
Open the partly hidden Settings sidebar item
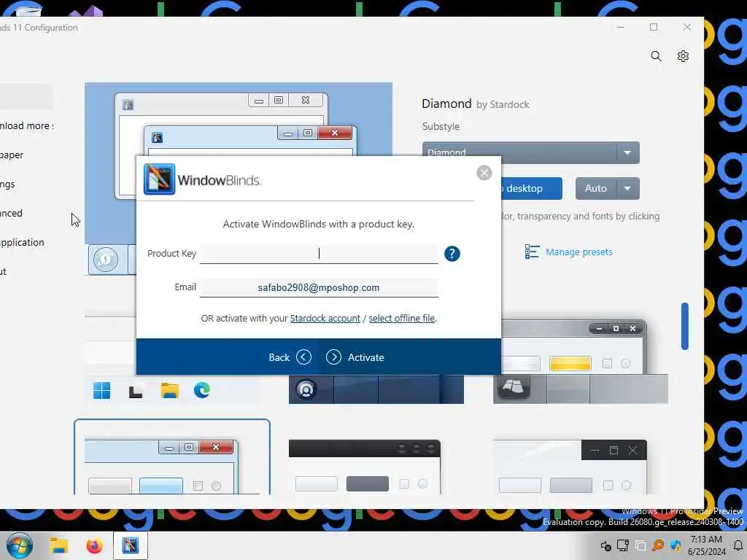(x=7, y=184)
